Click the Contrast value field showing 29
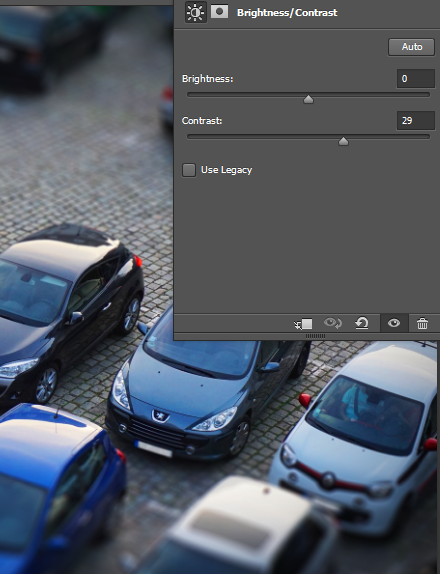The height and width of the screenshot is (574, 440). point(416,121)
